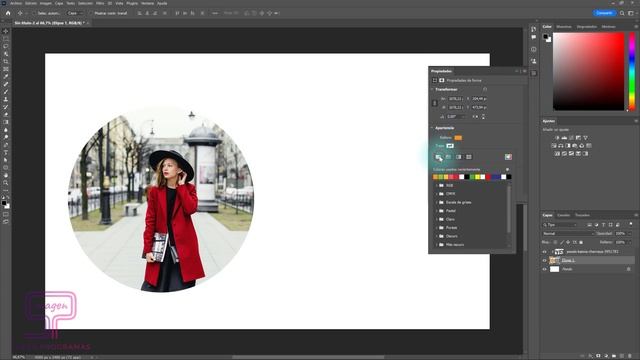640x360 pixels.
Task: Expand the CMYK swatch folder
Action: pyautogui.click(x=436, y=194)
